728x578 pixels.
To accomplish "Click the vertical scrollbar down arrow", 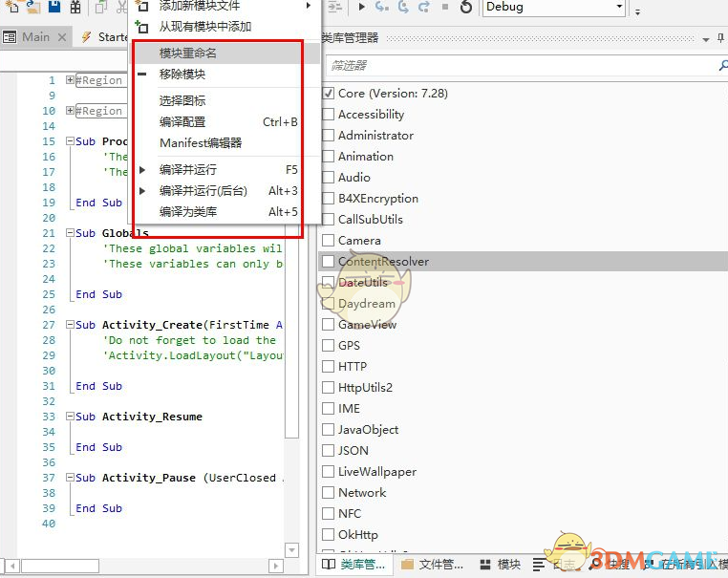I will tap(291, 550).
